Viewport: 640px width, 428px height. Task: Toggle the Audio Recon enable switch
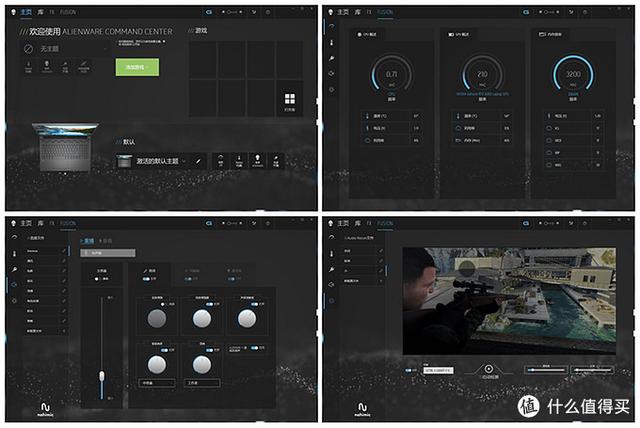[408, 370]
